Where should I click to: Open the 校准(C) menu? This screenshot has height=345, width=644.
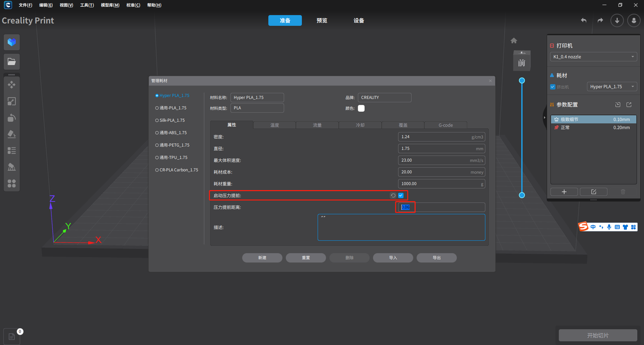[x=133, y=5]
